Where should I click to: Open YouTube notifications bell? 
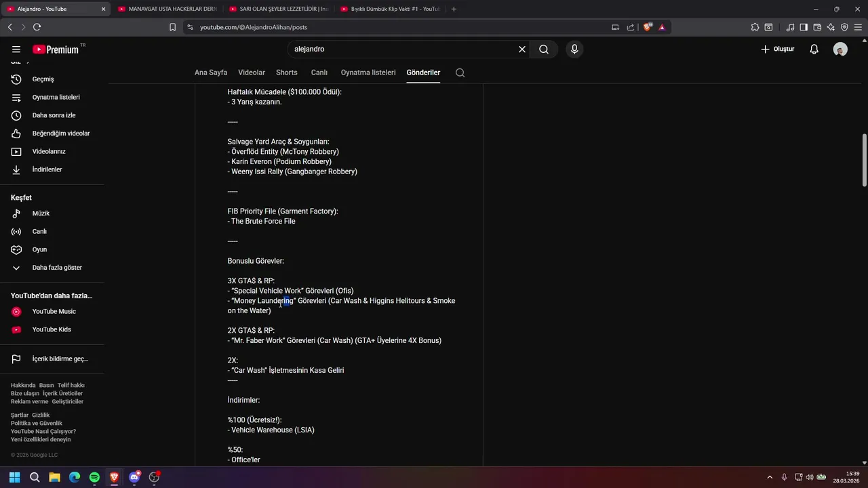(814, 49)
